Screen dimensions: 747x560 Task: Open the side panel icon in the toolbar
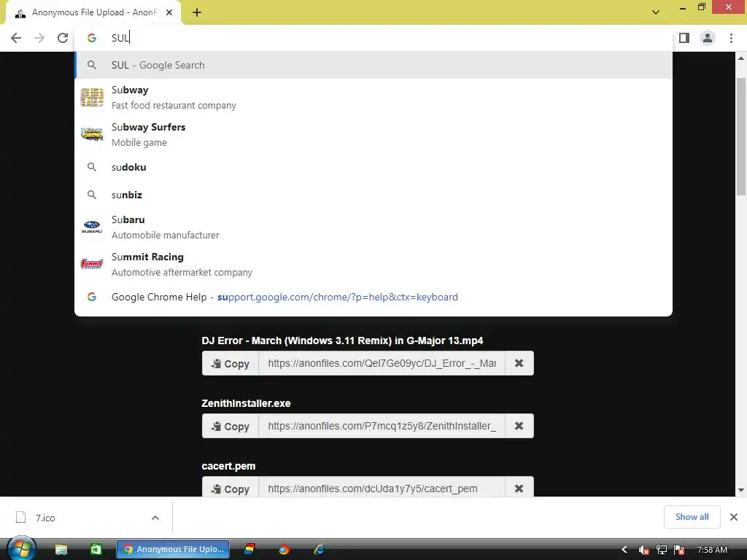click(684, 38)
